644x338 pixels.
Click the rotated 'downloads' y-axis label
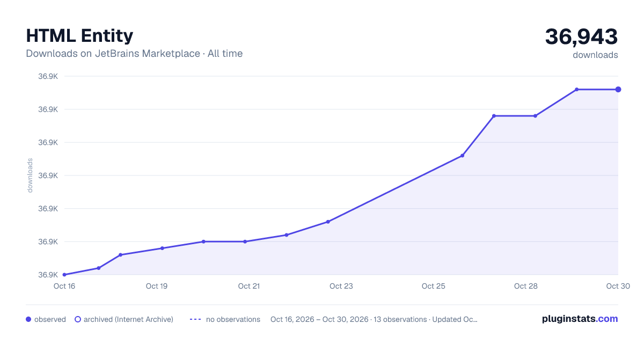(30, 175)
